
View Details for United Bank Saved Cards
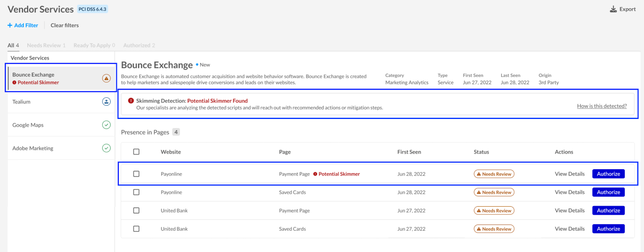pyautogui.click(x=570, y=229)
